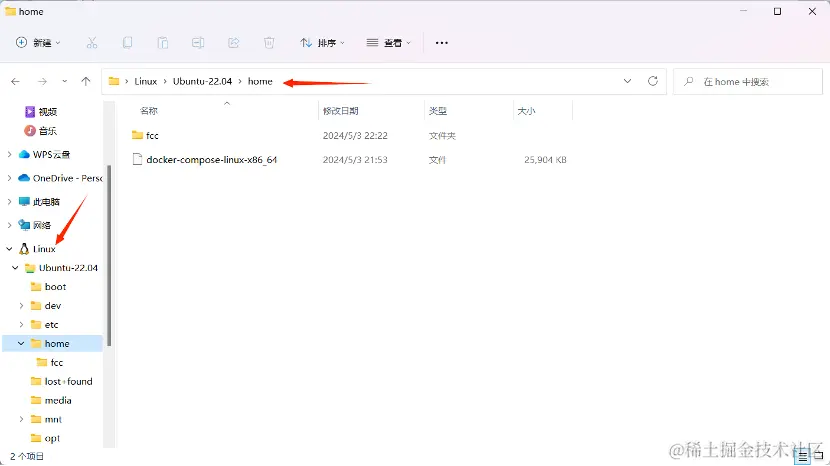Refresh the current folder view
830x466 pixels.
[x=653, y=81]
